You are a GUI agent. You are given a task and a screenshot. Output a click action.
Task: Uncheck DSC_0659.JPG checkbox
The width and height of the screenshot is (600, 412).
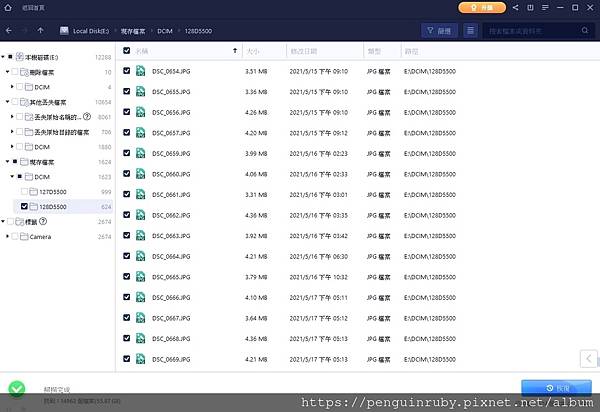pyautogui.click(x=127, y=153)
